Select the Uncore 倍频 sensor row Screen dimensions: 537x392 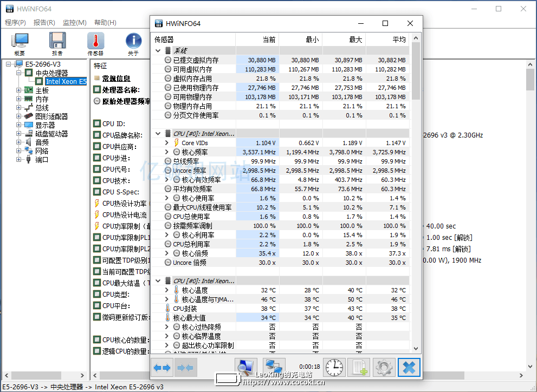281,263
